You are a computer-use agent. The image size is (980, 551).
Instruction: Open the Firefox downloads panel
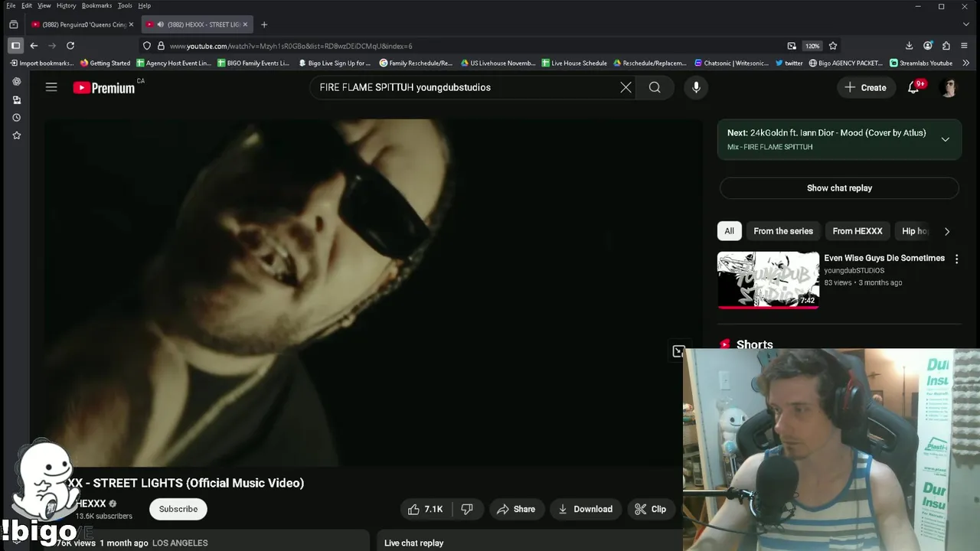pos(909,46)
